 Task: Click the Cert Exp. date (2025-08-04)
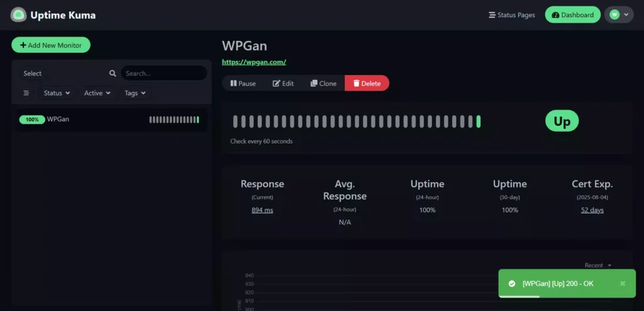pyautogui.click(x=592, y=198)
